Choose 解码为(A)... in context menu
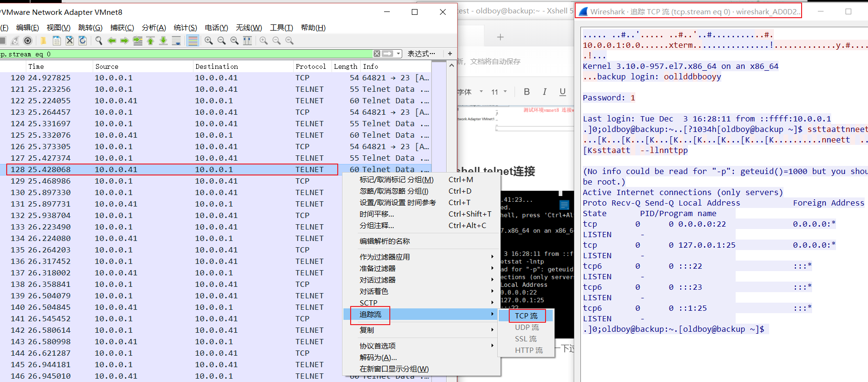Image resolution: width=868 pixels, height=382 pixels. click(421, 358)
